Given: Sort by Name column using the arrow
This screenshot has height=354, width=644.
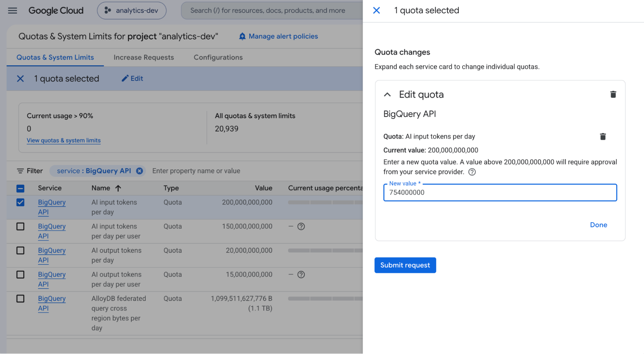Looking at the screenshot, I should (118, 188).
